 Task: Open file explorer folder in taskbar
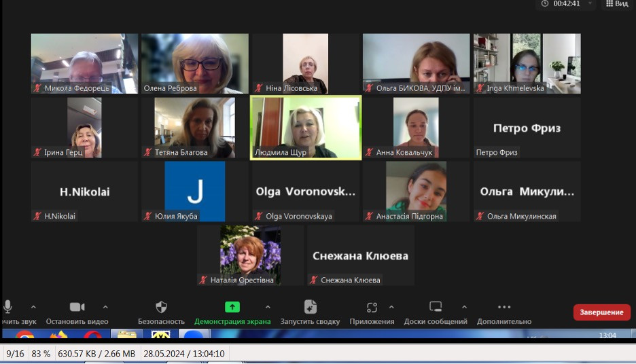pyautogui.click(x=126, y=334)
